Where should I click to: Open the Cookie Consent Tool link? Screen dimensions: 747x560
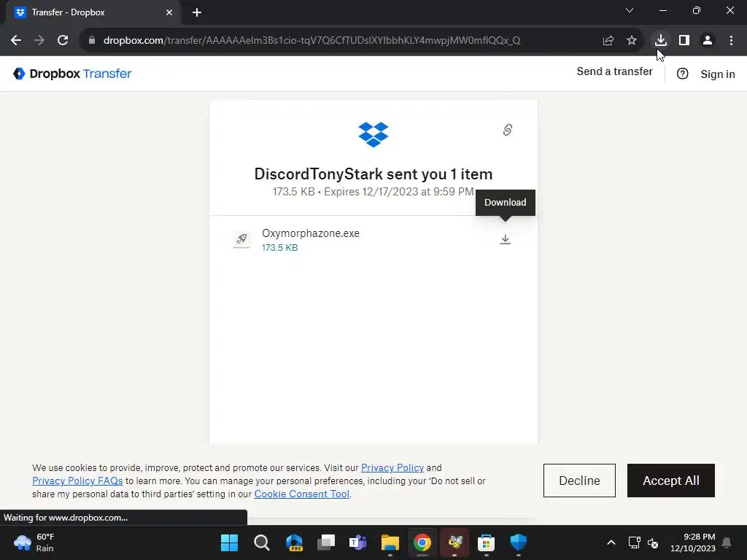(301, 494)
